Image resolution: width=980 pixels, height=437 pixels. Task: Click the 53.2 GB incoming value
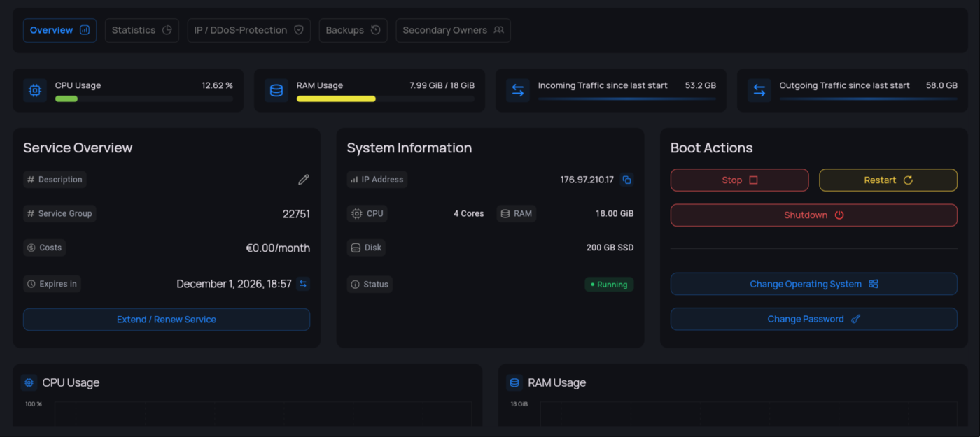(x=701, y=85)
